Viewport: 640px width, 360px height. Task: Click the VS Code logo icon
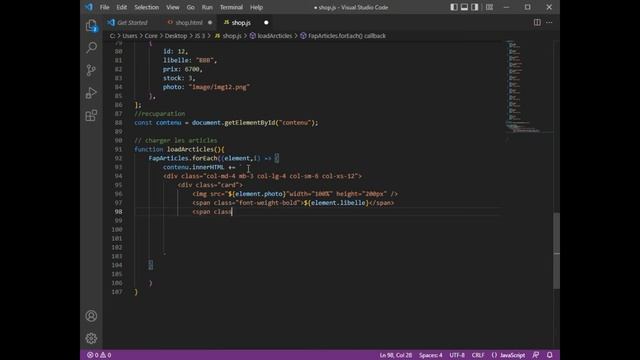[x=89, y=7]
